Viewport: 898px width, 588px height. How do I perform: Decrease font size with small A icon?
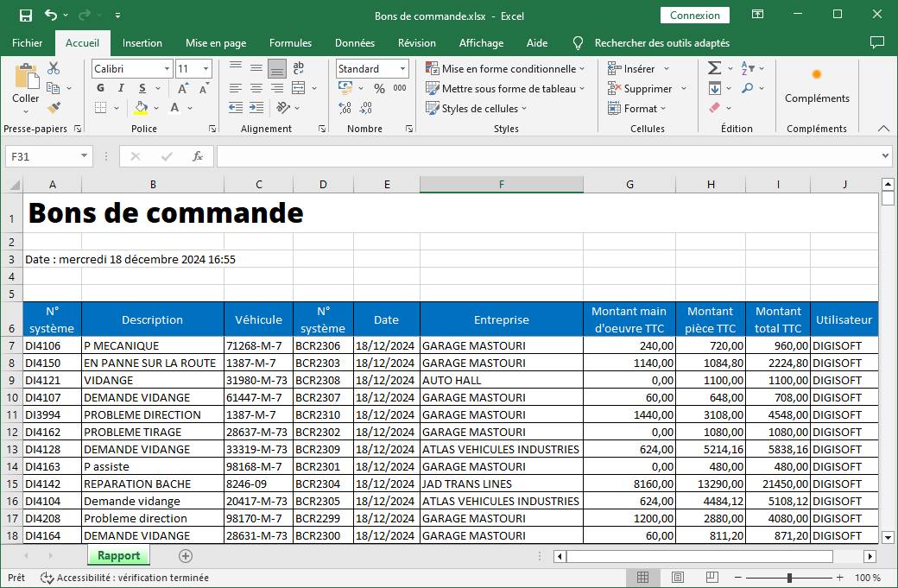coord(204,88)
